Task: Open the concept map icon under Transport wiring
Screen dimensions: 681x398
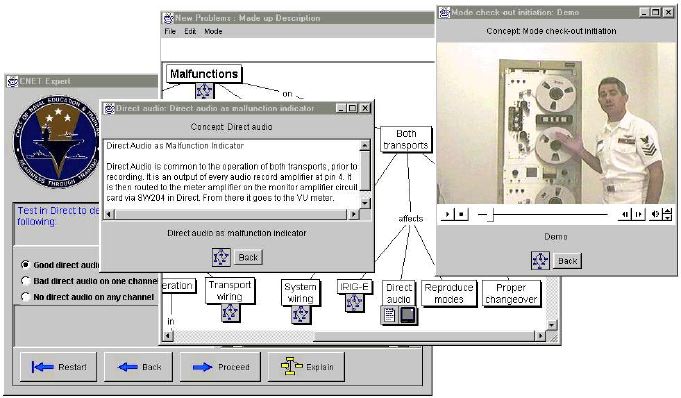Action: [230, 312]
